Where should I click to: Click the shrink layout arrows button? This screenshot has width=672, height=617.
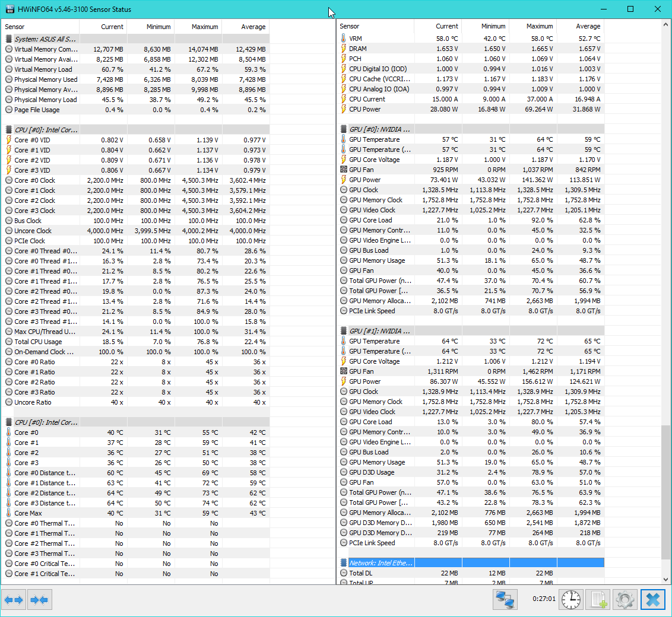click(39, 600)
